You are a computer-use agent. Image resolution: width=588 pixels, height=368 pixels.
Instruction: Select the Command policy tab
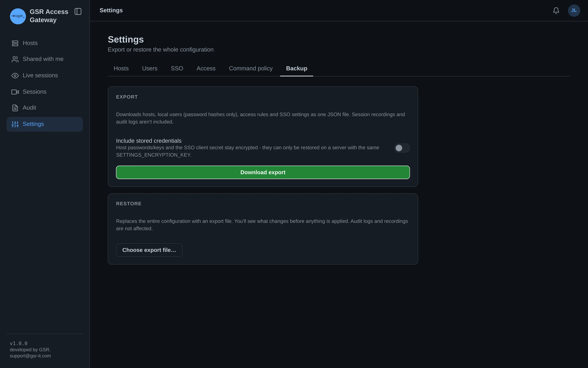[x=251, y=68]
